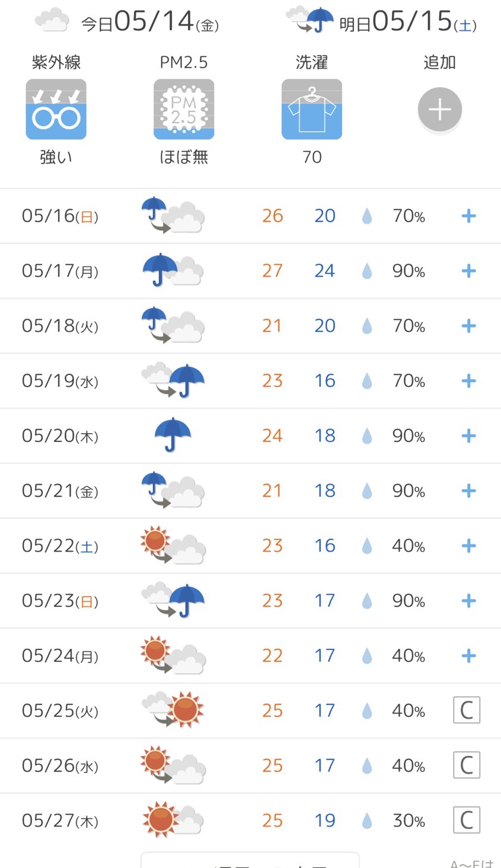The width and height of the screenshot is (501, 868).
Task: Tap the sun-then-cloud icon for 05/22
Action: (x=173, y=545)
